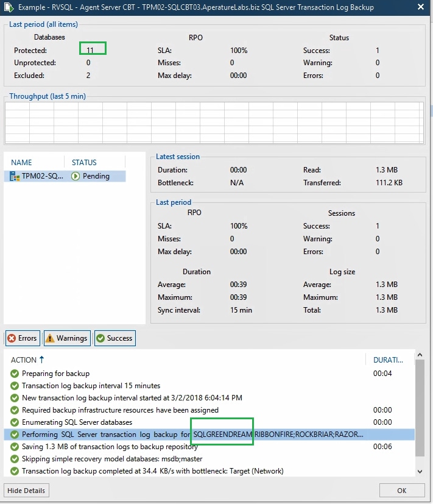Image resolution: width=433 pixels, height=504 pixels.
Task: Select 'Skipping simple recovery model databases' row
Action: pos(209,459)
